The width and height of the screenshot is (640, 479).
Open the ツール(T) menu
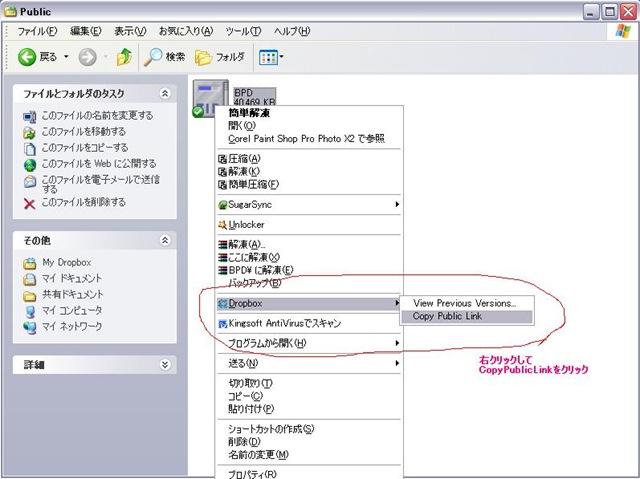[243, 31]
